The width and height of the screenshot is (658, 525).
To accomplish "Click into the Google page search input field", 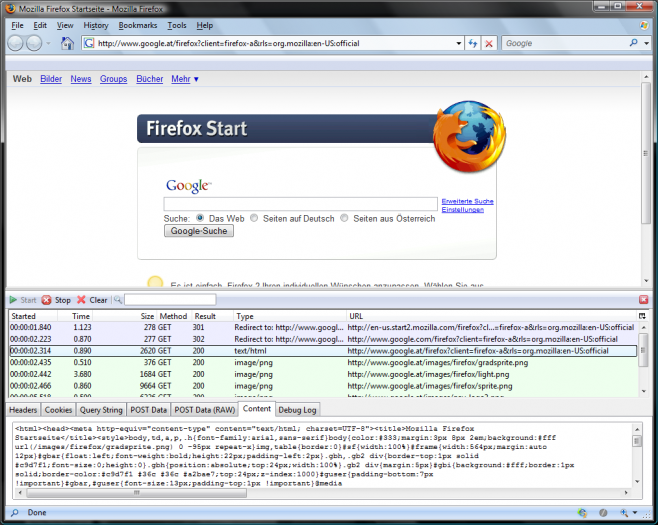I will tap(300, 204).
